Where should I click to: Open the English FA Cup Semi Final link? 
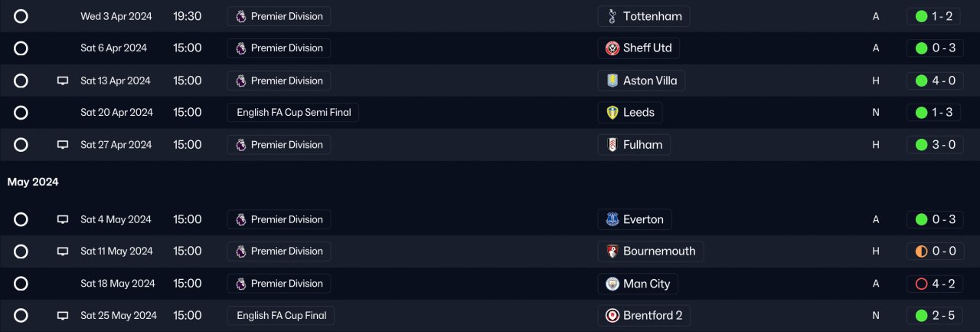point(293,113)
